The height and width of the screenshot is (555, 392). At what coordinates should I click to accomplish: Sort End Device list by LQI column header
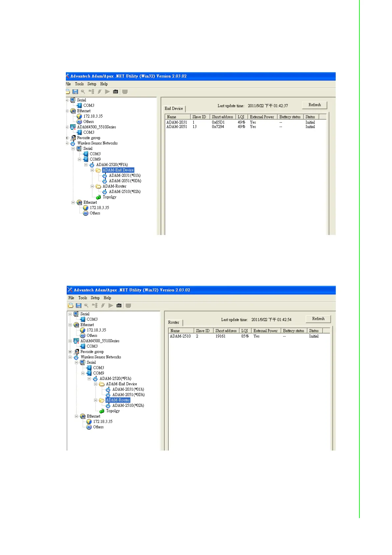point(241,117)
